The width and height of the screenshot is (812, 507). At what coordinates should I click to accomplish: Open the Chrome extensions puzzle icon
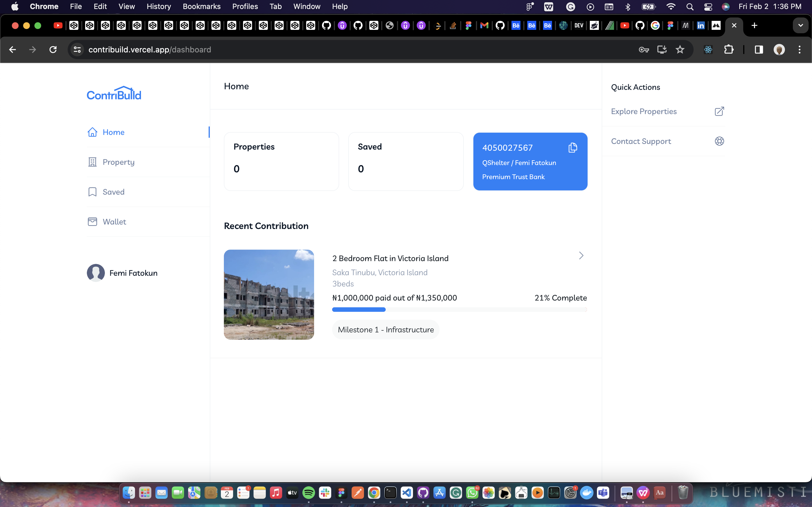pos(729,50)
